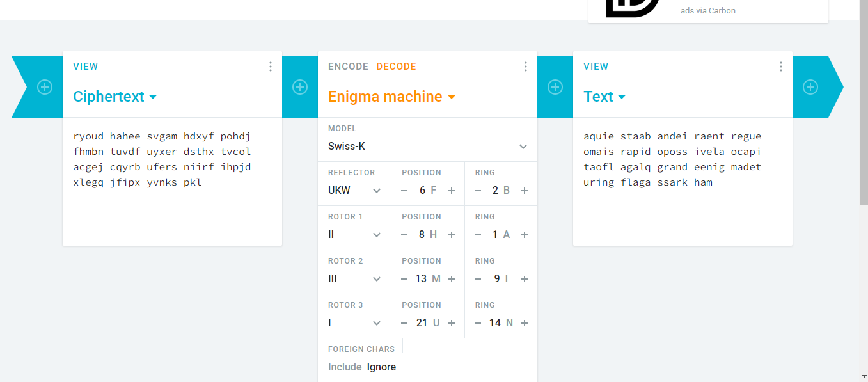Open the Rotor 2 selection dropdown
The image size is (868, 382).
point(354,279)
